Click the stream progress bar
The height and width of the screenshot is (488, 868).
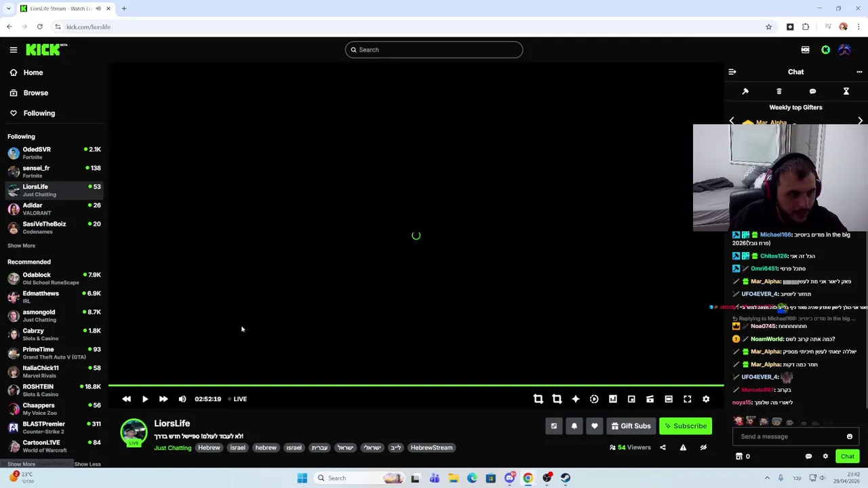click(416, 386)
